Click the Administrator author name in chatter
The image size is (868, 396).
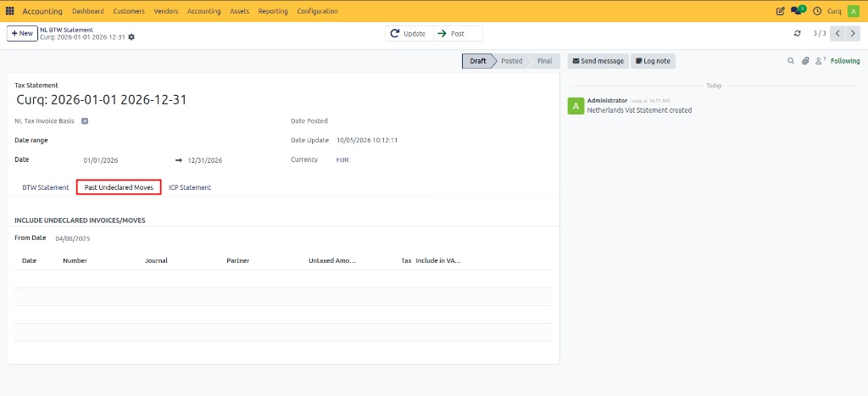tap(607, 100)
